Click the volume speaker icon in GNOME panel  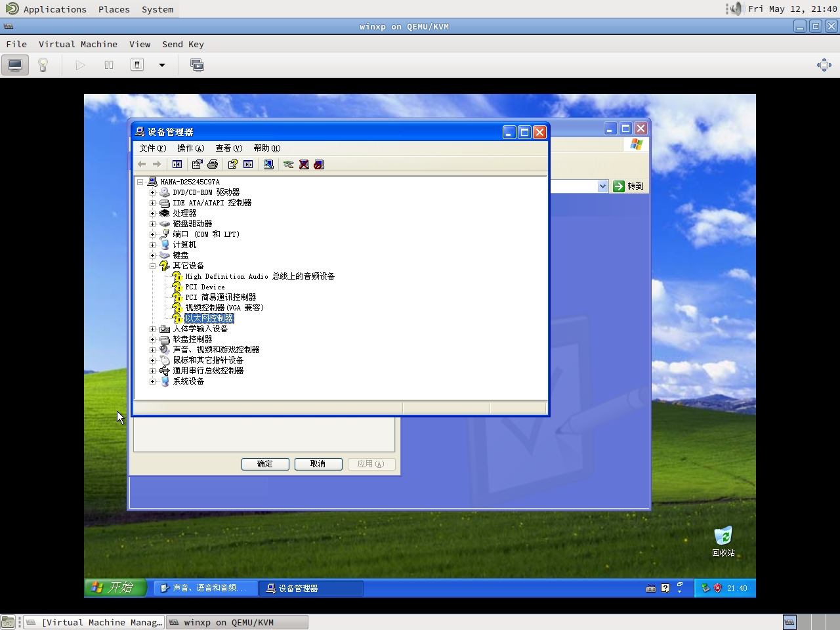tap(736, 9)
